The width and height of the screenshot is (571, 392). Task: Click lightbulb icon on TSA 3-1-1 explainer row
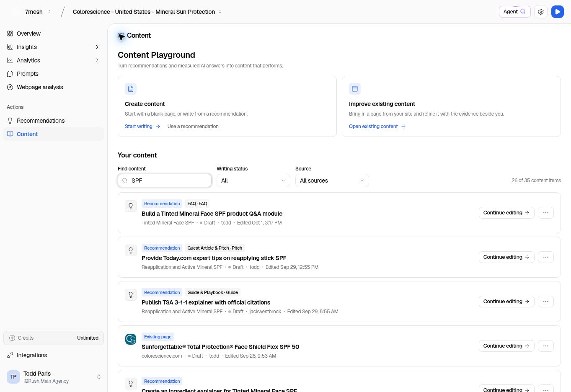click(x=131, y=295)
